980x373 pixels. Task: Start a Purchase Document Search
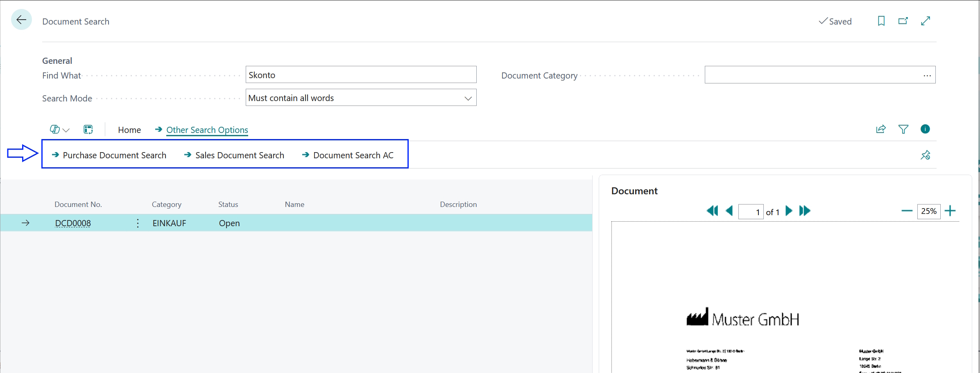(x=114, y=155)
